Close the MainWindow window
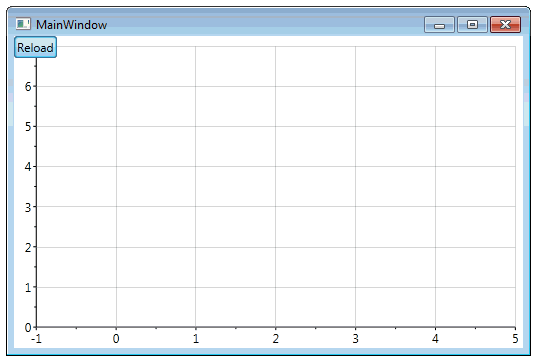The height and width of the screenshot is (360, 536). 506,25
